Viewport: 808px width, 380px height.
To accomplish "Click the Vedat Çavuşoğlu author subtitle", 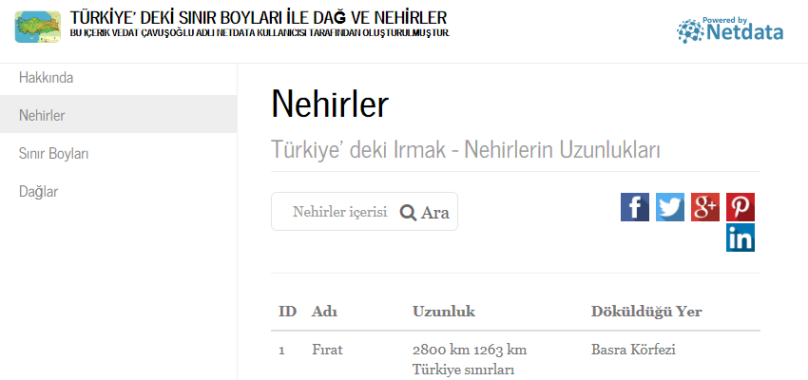I will pos(260,33).
